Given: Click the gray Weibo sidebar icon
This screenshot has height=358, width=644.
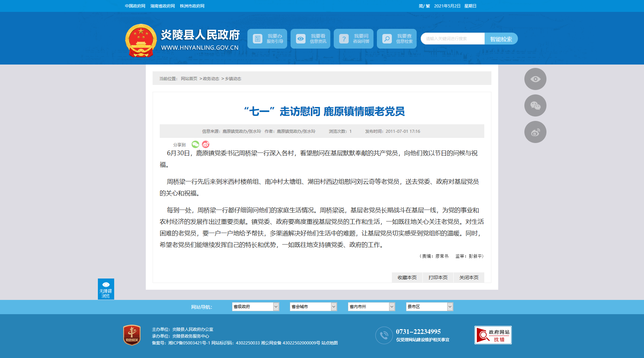Looking at the screenshot, I should pyautogui.click(x=535, y=132).
